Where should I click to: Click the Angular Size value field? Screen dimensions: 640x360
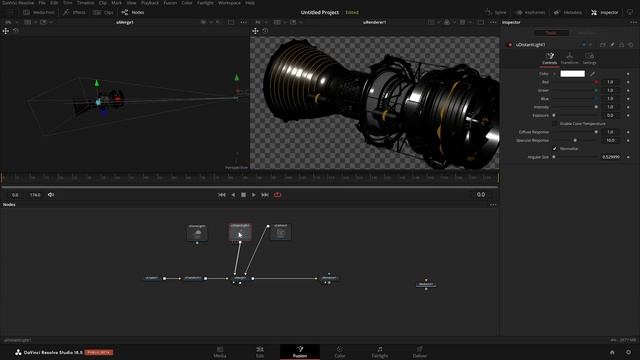[611, 157]
